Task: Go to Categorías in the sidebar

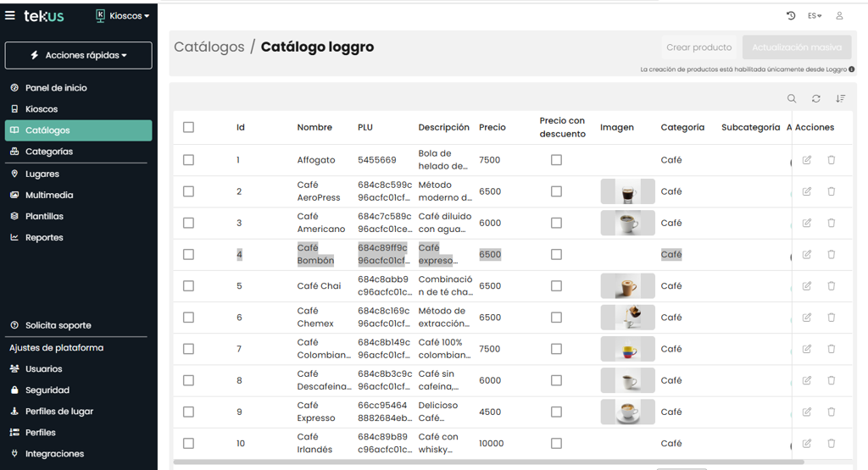Action: click(x=49, y=152)
